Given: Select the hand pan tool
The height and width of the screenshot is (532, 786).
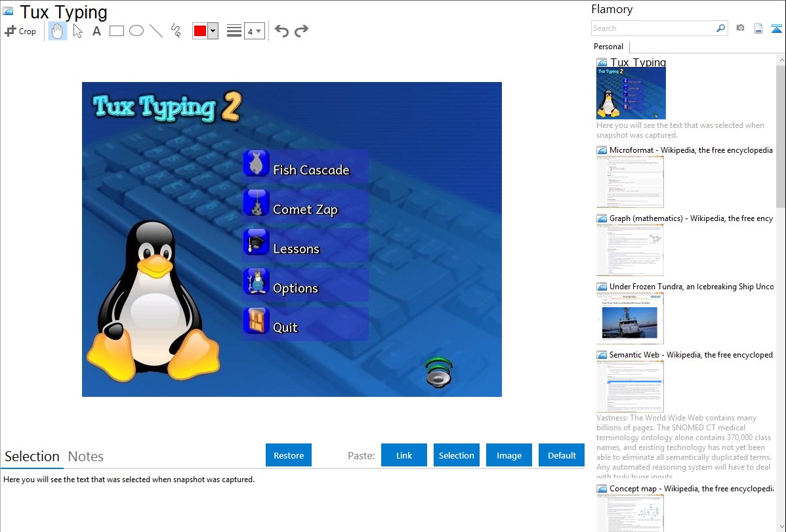Looking at the screenshot, I should [57, 31].
